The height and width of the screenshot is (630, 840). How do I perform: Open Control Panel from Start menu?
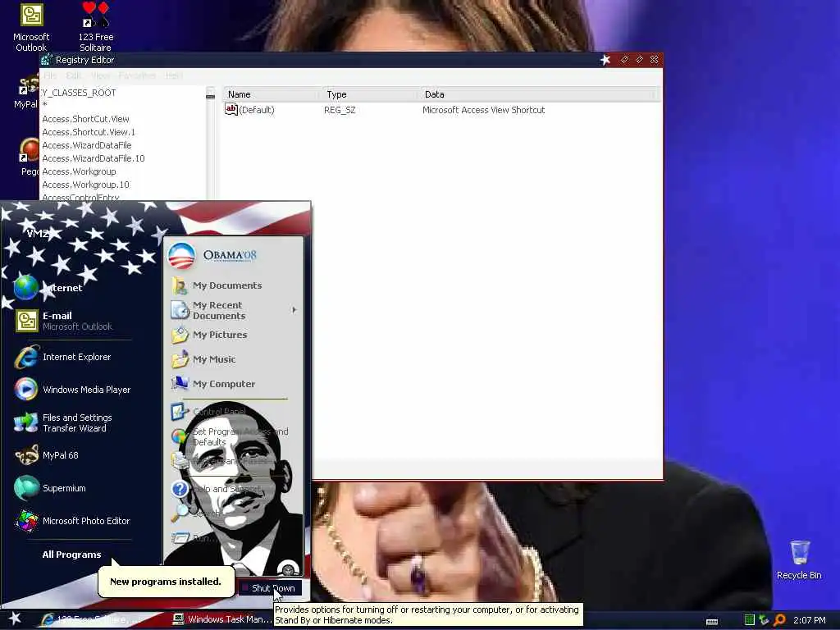209,412
